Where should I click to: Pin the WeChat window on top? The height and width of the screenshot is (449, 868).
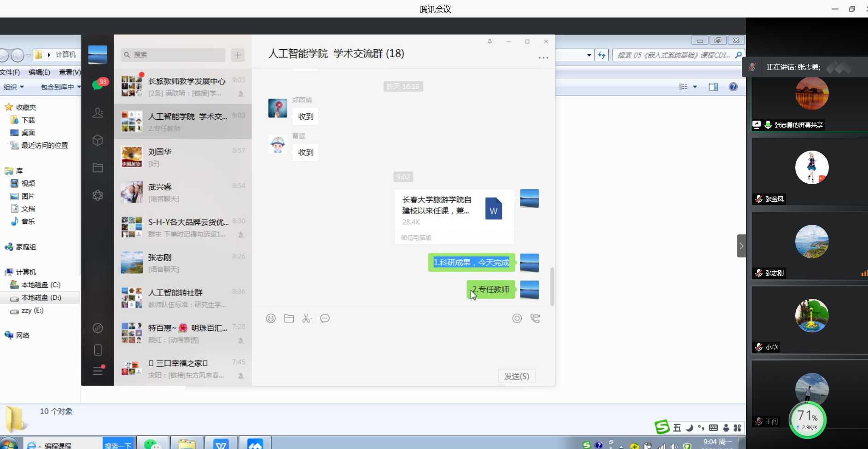point(490,41)
